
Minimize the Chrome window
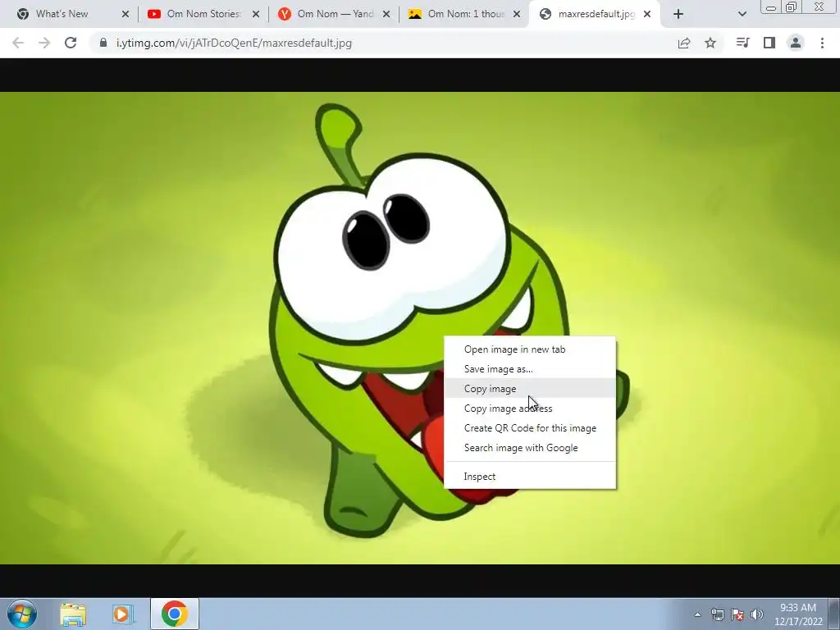pyautogui.click(x=771, y=7)
